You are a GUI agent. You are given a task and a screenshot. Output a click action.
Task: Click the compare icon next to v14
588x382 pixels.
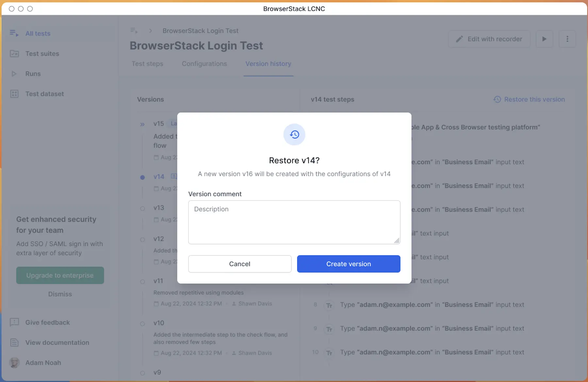[174, 176]
